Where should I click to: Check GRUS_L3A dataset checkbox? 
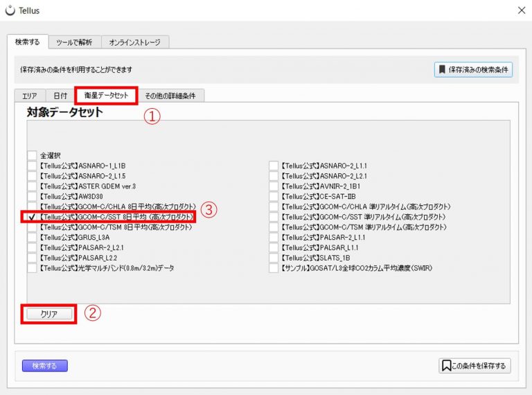(33, 237)
